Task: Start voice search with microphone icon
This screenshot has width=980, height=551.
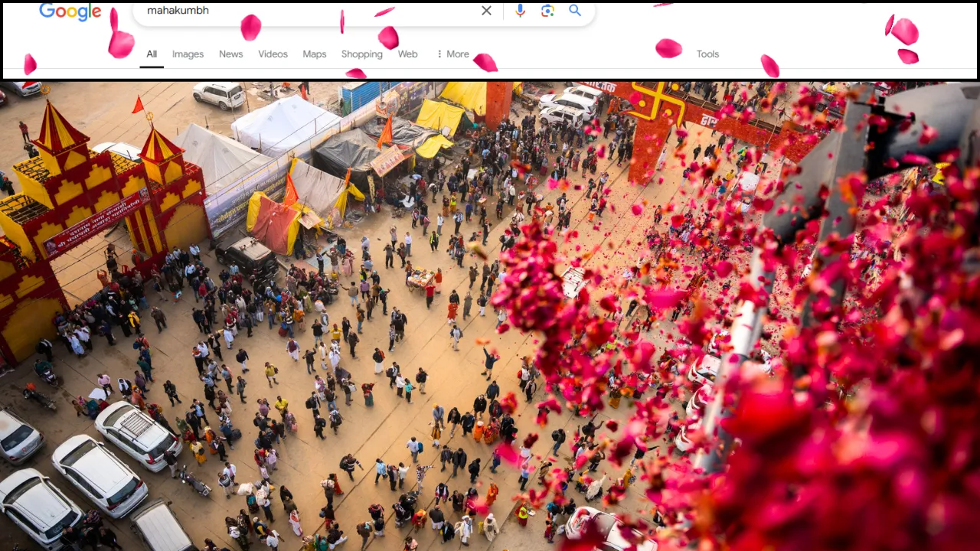Action: (520, 11)
